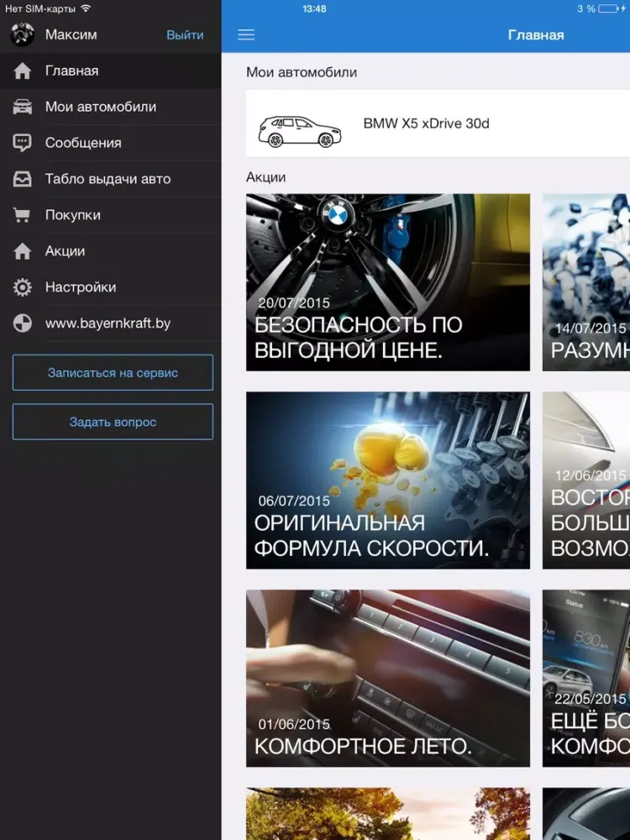Open the www.bayernkraft.by website link
630x840 pixels.
108,323
